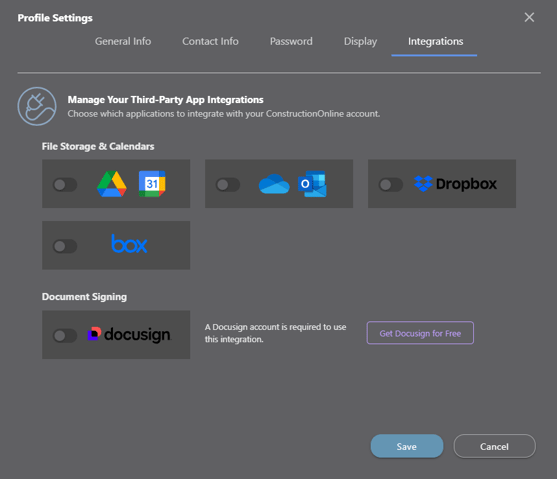Switch on the Box integration toggle
Screen dimensions: 557x479
[65, 246]
